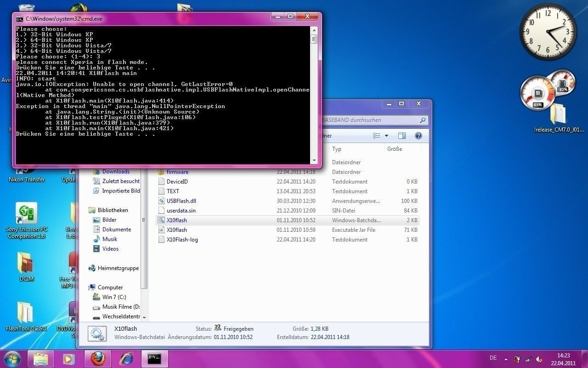Screen dimensions: 588x368
Task: Select the userdata.sin file icon
Action: click(x=161, y=211)
